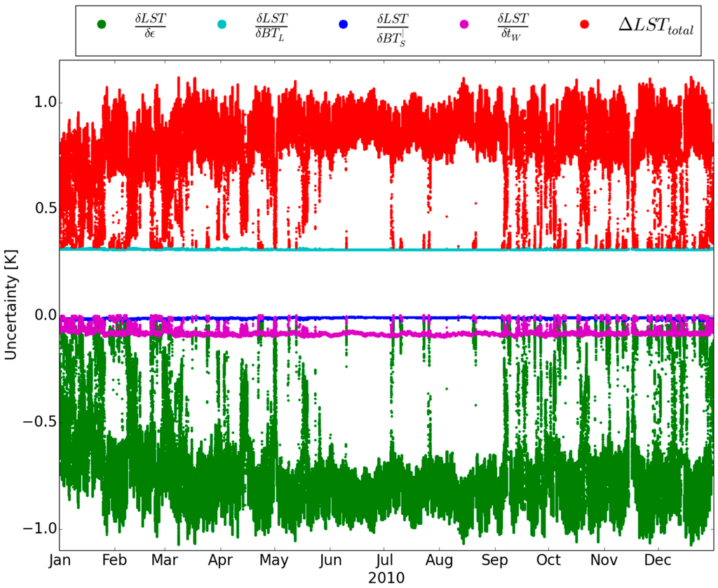This screenshot has height=588, width=718.
Task: Click the Jan tick label
Action: (x=60, y=561)
